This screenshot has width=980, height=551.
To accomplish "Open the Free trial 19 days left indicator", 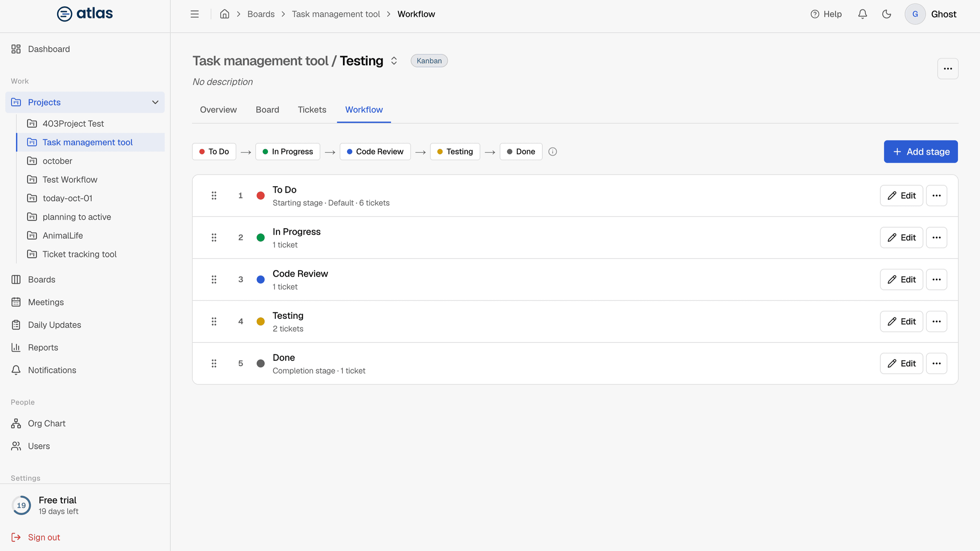I will [45, 505].
